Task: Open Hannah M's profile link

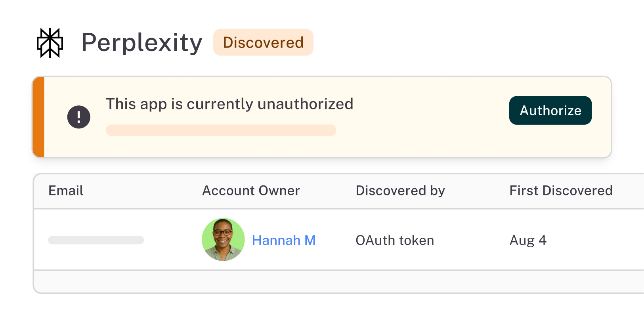Action: (284, 240)
